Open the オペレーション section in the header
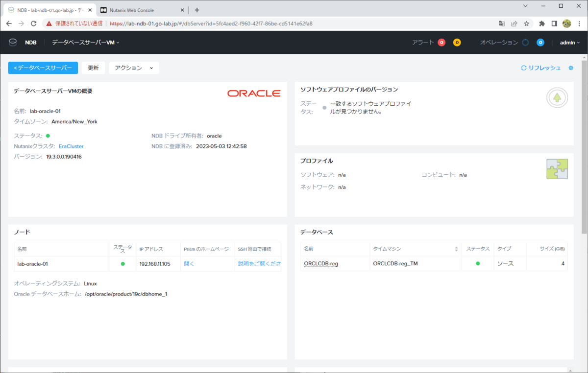The height and width of the screenshot is (373, 588). [499, 43]
